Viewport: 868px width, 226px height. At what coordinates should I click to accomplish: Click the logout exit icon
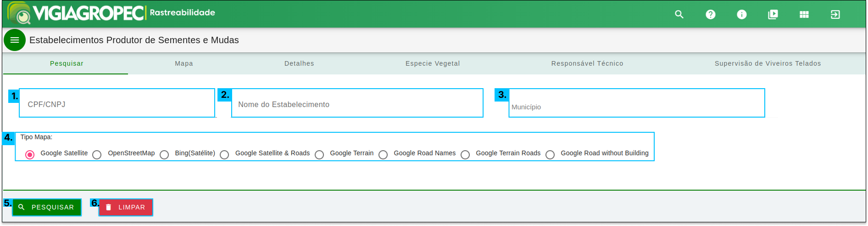pos(835,14)
